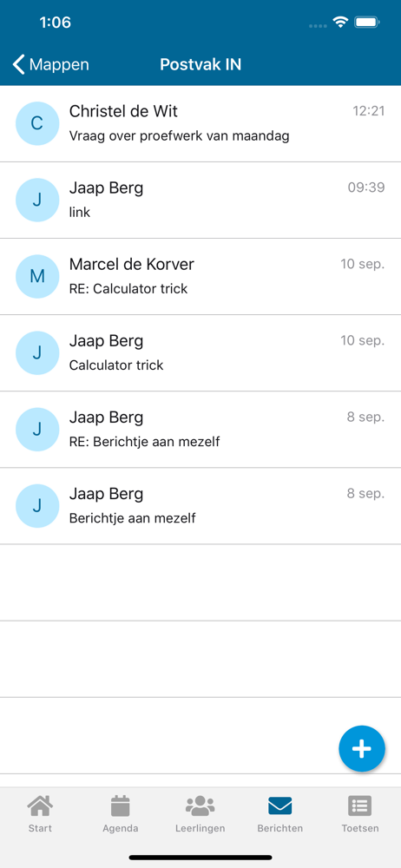Tap the battery status icon
Viewport: 401px width, 868px height.
click(x=366, y=23)
